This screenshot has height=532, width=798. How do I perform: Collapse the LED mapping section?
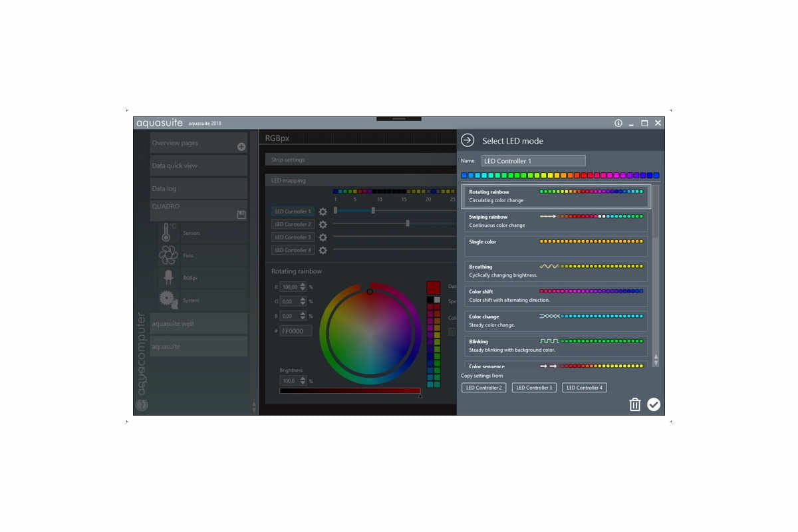pyautogui.click(x=360, y=180)
